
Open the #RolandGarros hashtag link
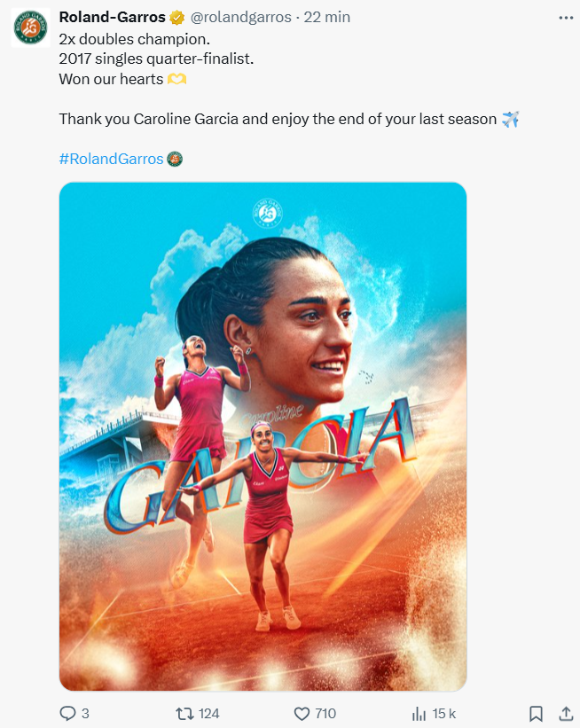[x=111, y=159]
